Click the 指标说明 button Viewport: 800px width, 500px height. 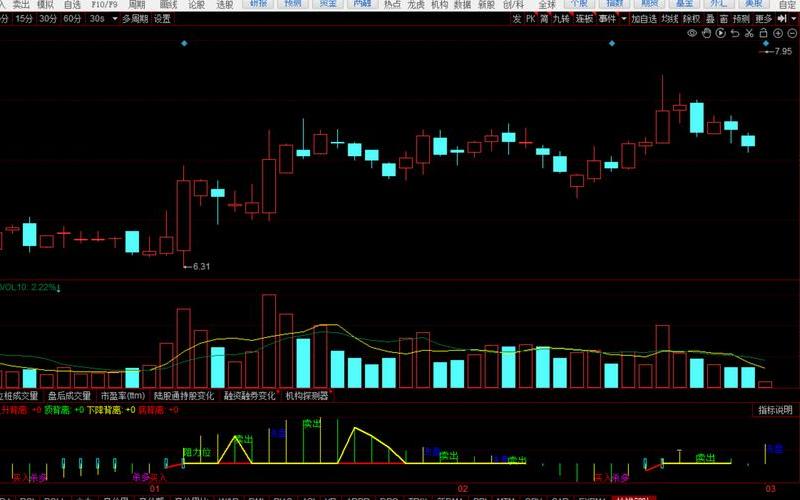(775, 410)
